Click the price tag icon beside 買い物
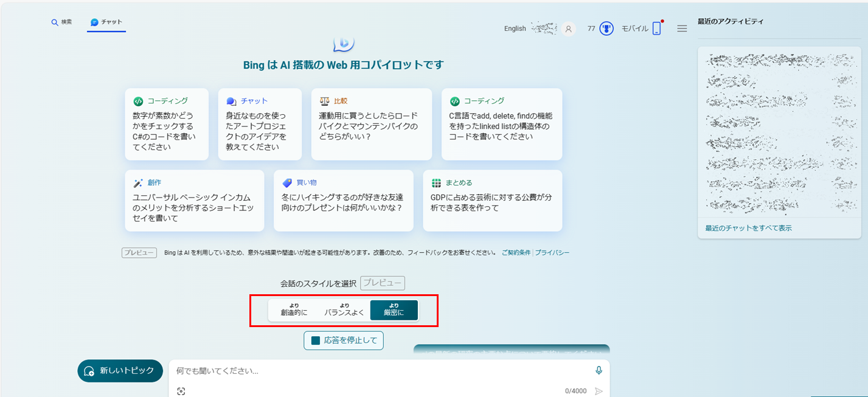 coord(287,182)
